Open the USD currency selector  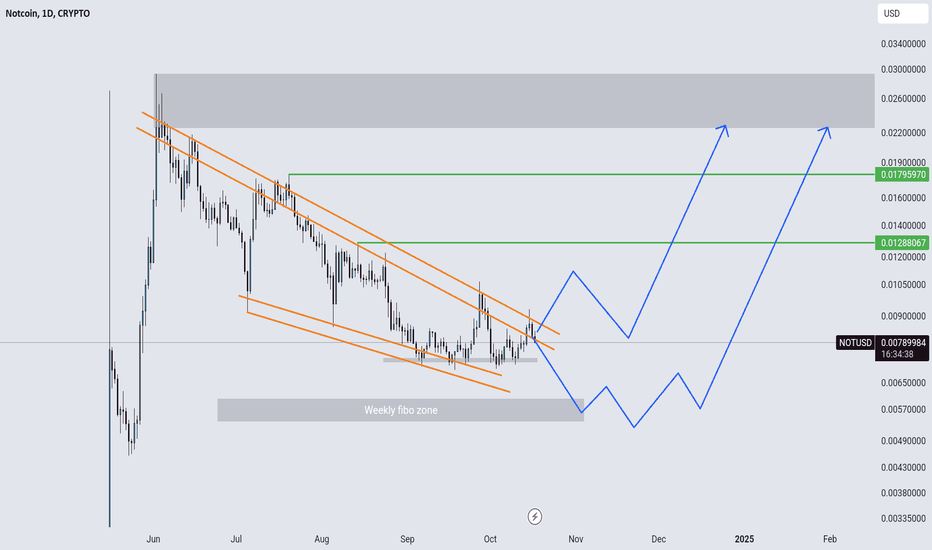pos(902,13)
